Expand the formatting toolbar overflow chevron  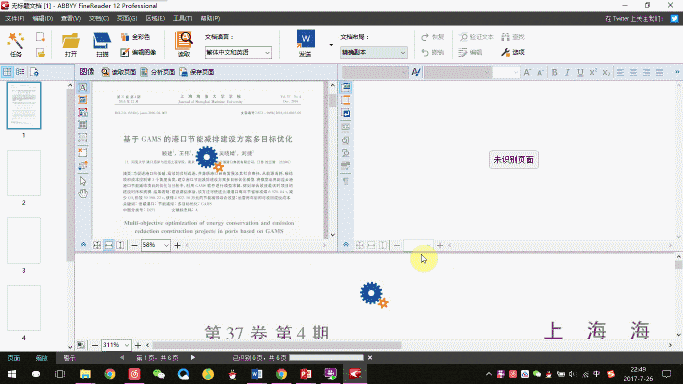click(677, 72)
